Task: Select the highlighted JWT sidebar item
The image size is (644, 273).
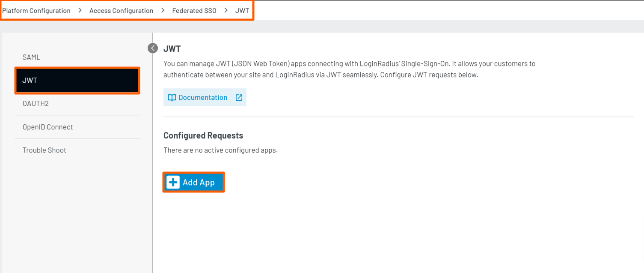Action: [77, 81]
